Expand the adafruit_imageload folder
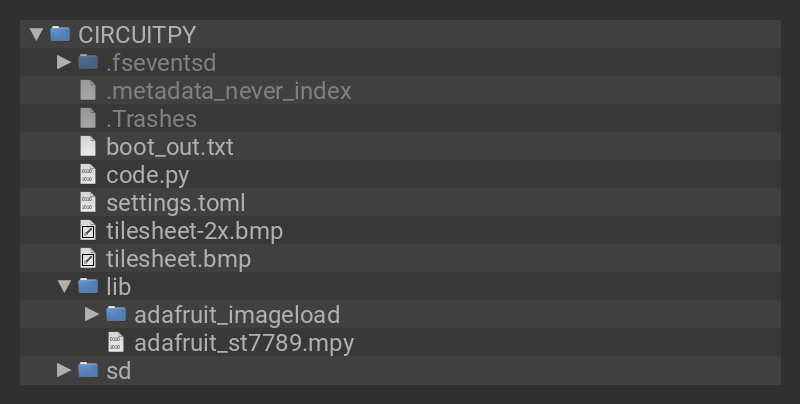The image size is (800, 404). (92, 314)
